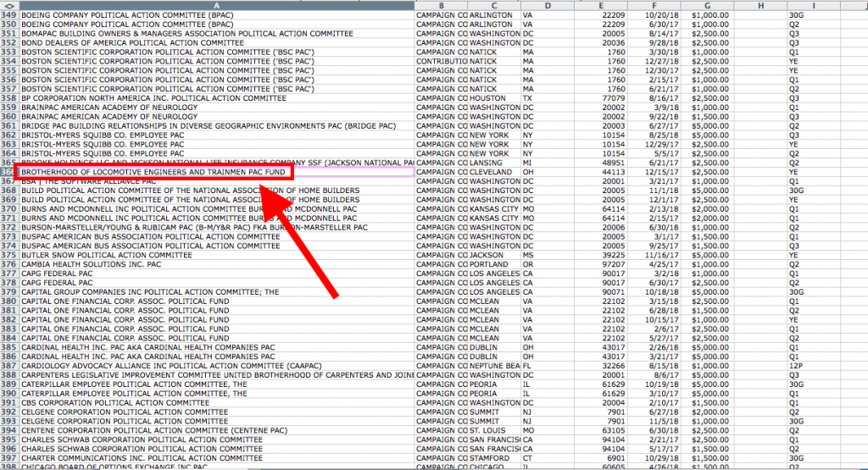Select row header 375
This screenshot has height=470, width=868.
click(x=9, y=255)
